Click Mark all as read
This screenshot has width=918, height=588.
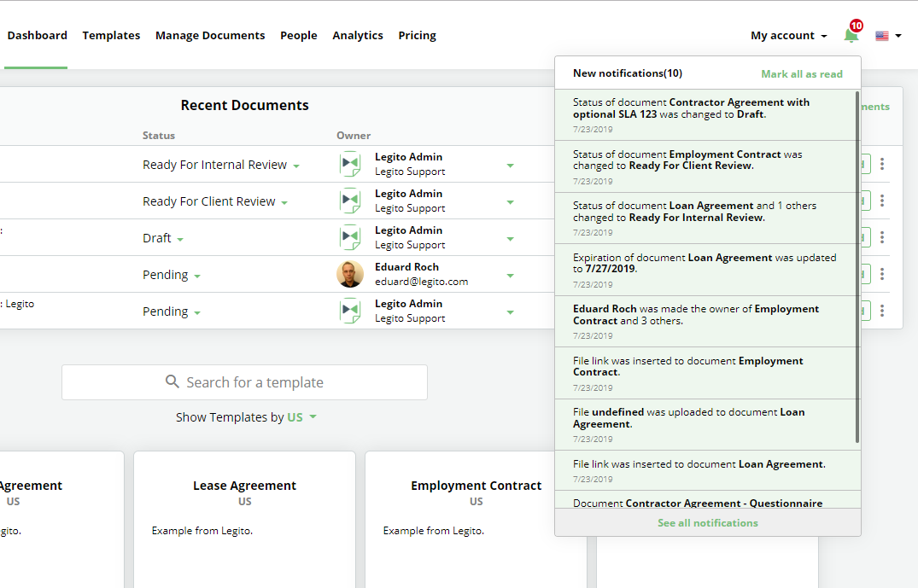click(x=802, y=73)
